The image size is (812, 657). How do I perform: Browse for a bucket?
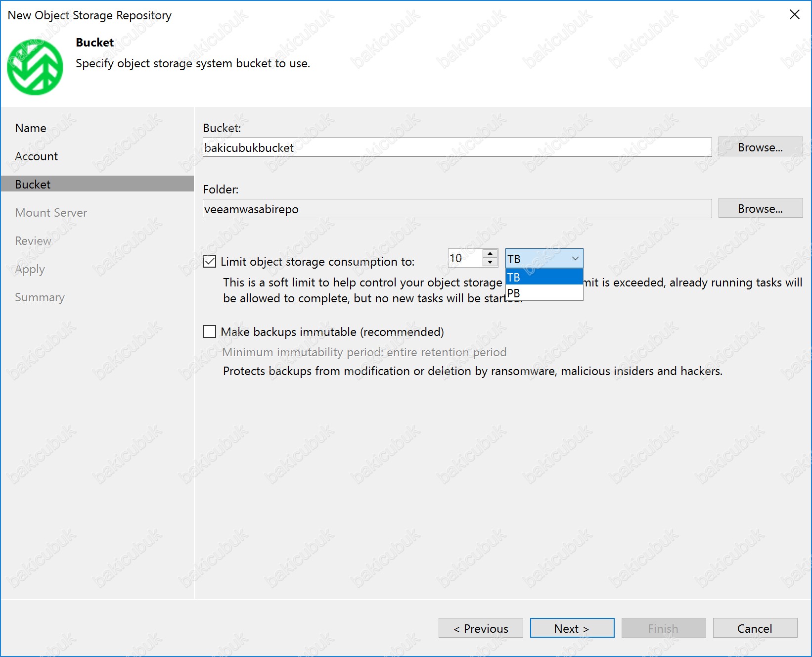click(760, 147)
